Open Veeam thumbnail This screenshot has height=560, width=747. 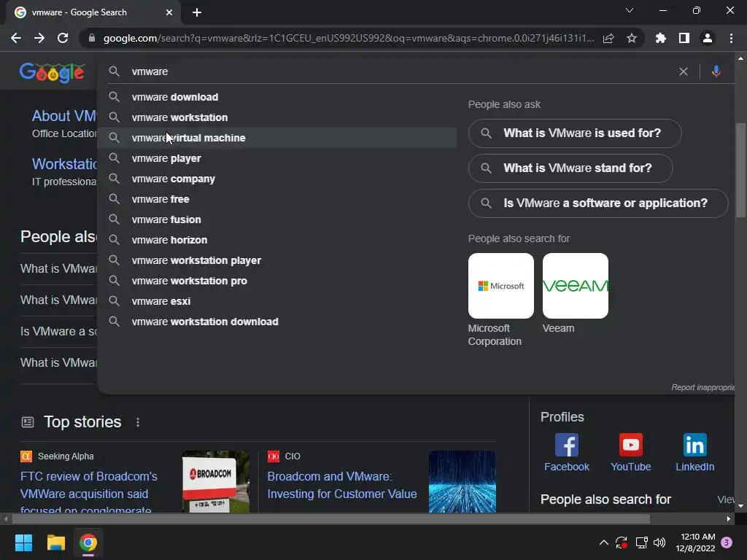[x=575, y=286]
